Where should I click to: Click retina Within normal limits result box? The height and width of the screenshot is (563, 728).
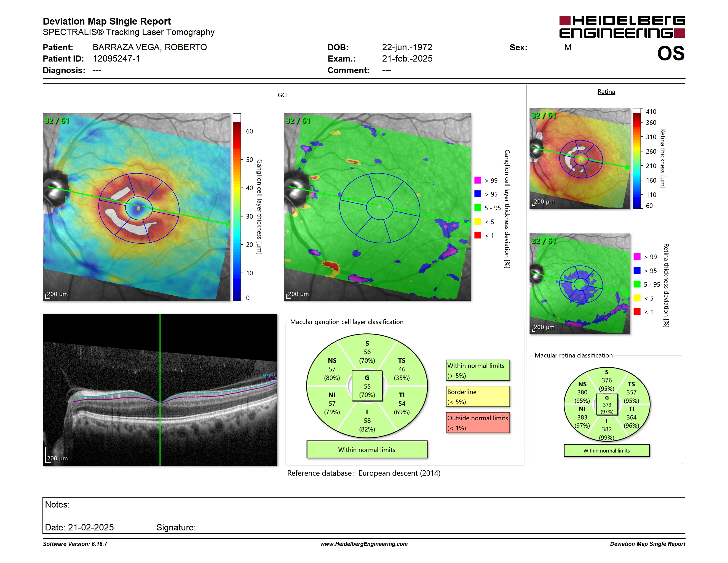click(x=606, y=450)
